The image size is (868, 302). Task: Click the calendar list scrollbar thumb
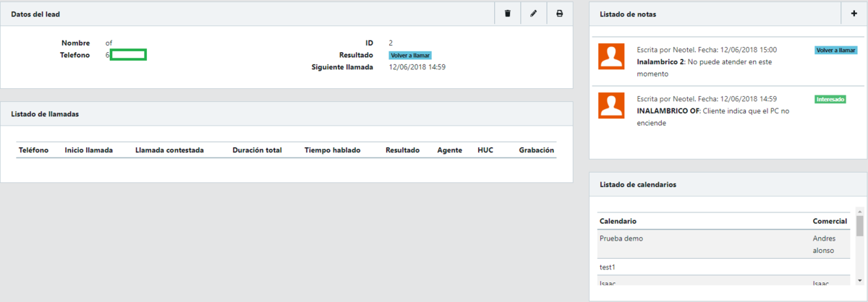point(859,226)
